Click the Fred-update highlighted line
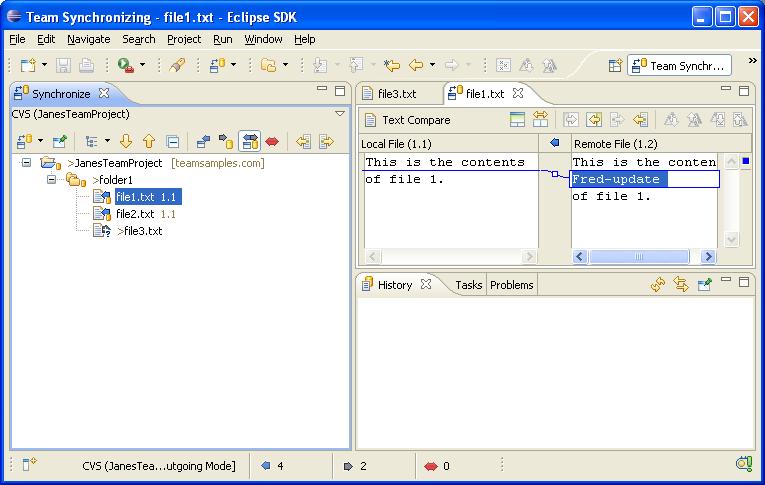Viewport: 765px width, 485px height. click(644, 179)
